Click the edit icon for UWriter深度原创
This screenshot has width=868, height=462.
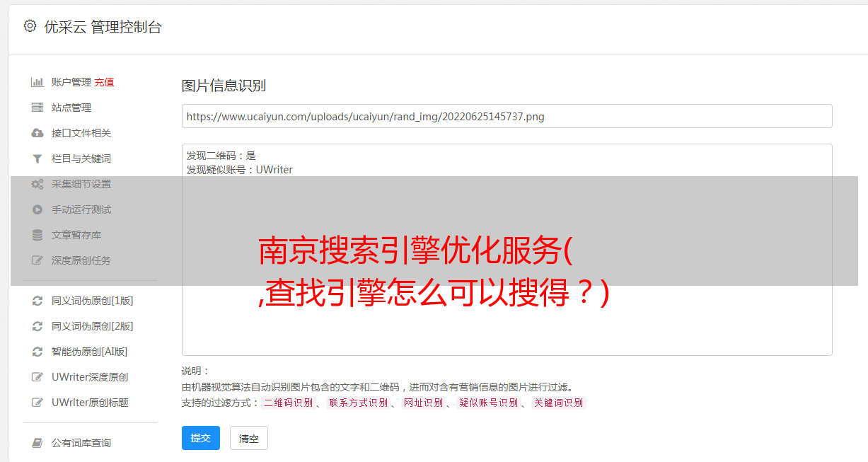click(x=37, y=377)
